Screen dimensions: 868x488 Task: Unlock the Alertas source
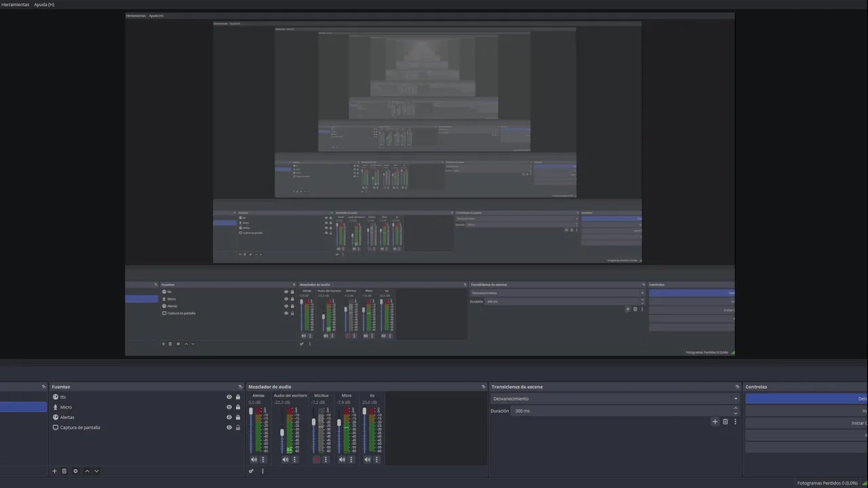coord(238,418)
